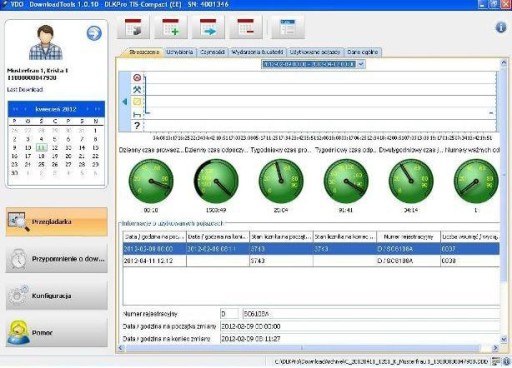Click the calendar with blue arrow toolbar icon

tap(208, 28)
